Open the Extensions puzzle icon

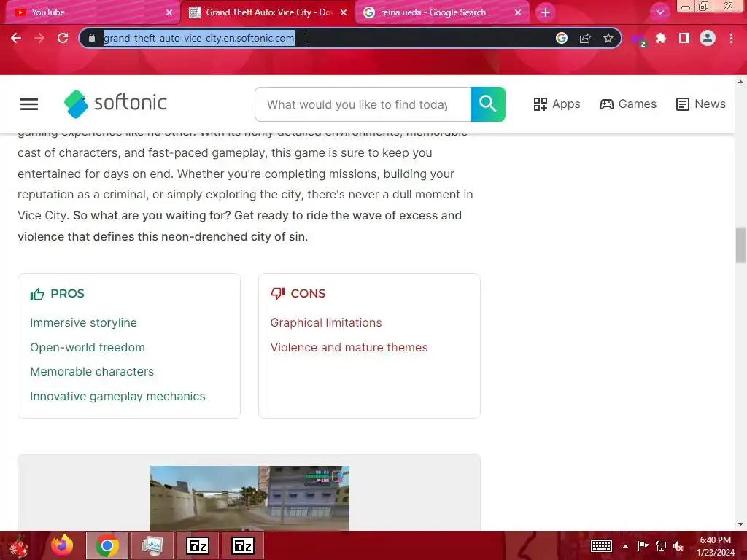[661, 38]
